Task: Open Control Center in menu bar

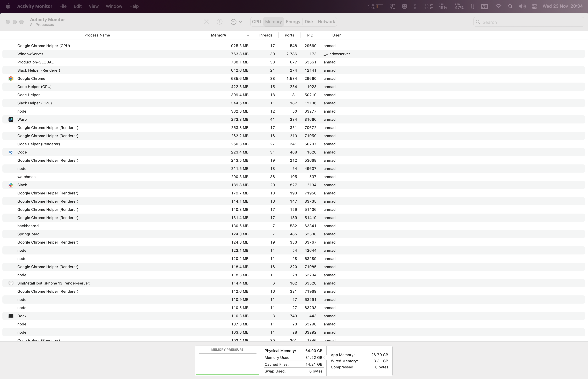Action: point(534,6)
